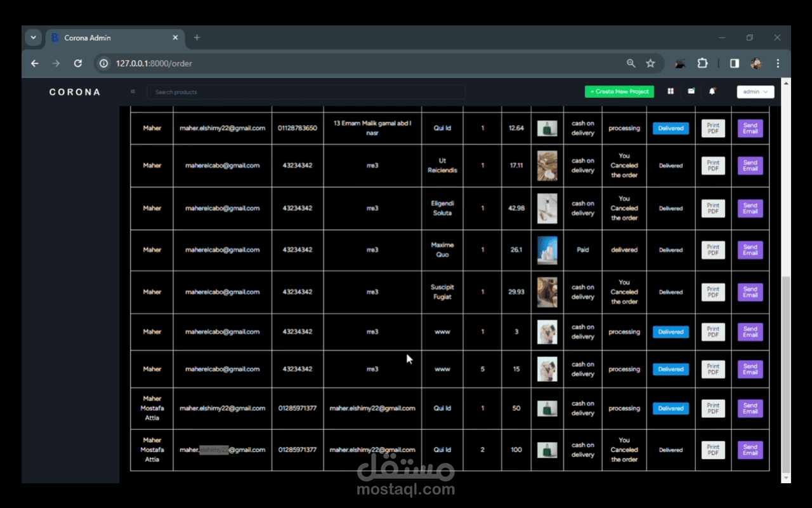Toggle the Chrome side panel icon
The height and width of the screenshot is (508, 812).
point(735,63)
